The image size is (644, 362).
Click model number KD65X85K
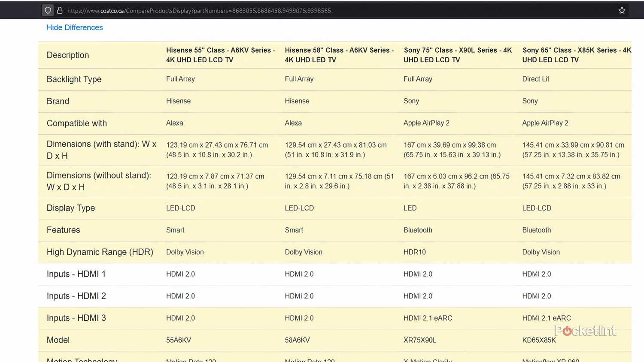tap(539, 340)
